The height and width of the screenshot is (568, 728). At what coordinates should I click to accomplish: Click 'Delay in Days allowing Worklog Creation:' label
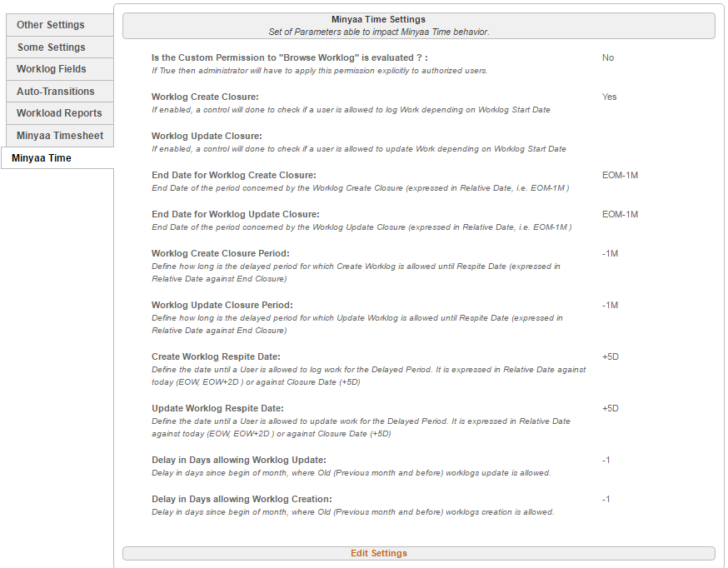(x=242, y=500)
